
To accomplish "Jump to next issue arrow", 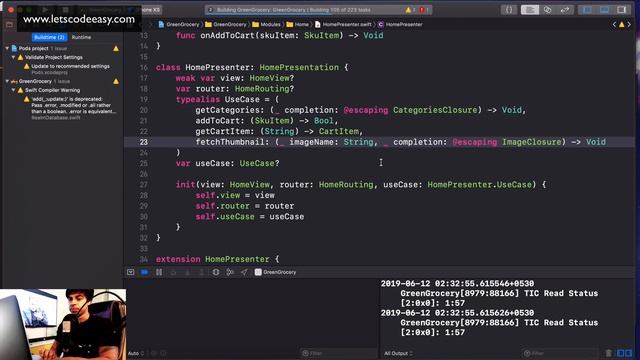I will coord(629,24).
